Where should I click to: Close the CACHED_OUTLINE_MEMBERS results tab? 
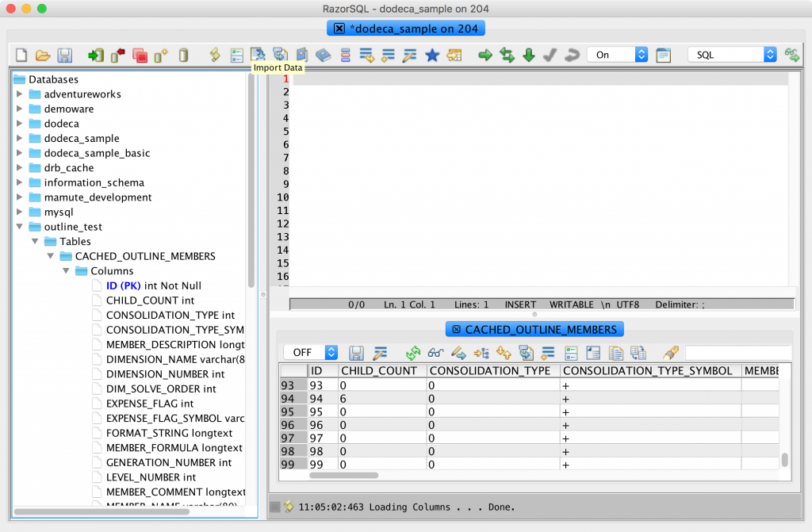(x=456, y=330)
